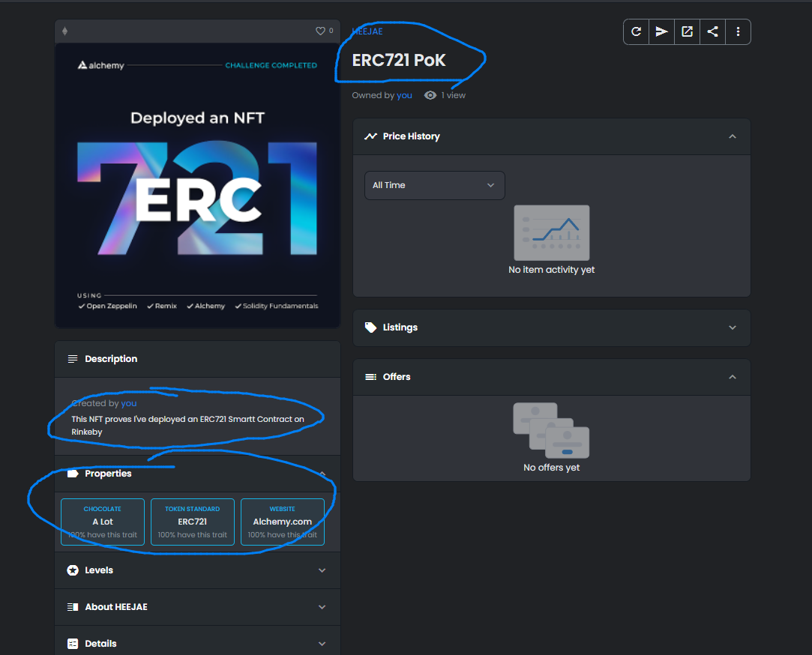Click the Levels header label

pos(99,570)
